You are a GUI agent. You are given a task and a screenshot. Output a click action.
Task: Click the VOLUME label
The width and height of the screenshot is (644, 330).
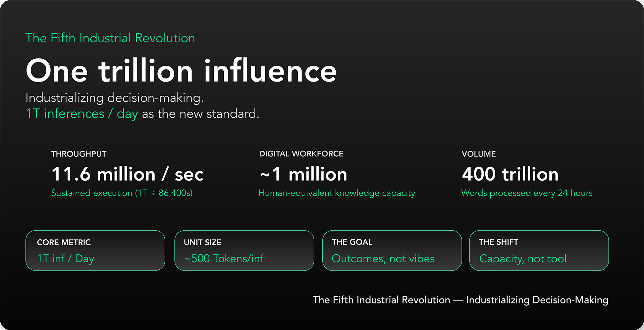click(x=478, y=154)
